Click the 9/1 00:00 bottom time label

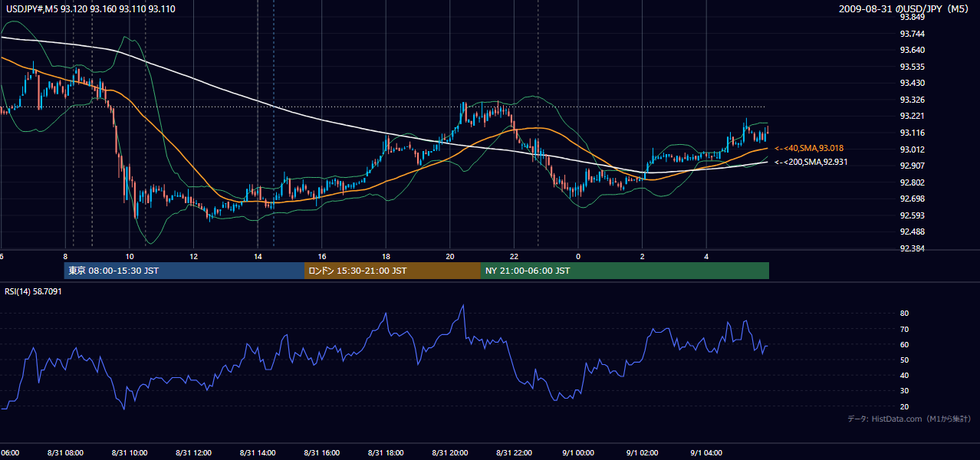[578, 452]
